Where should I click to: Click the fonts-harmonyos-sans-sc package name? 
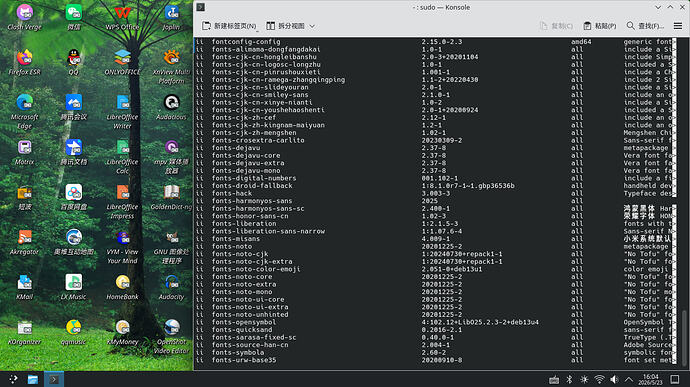click(x=258, y=208)
